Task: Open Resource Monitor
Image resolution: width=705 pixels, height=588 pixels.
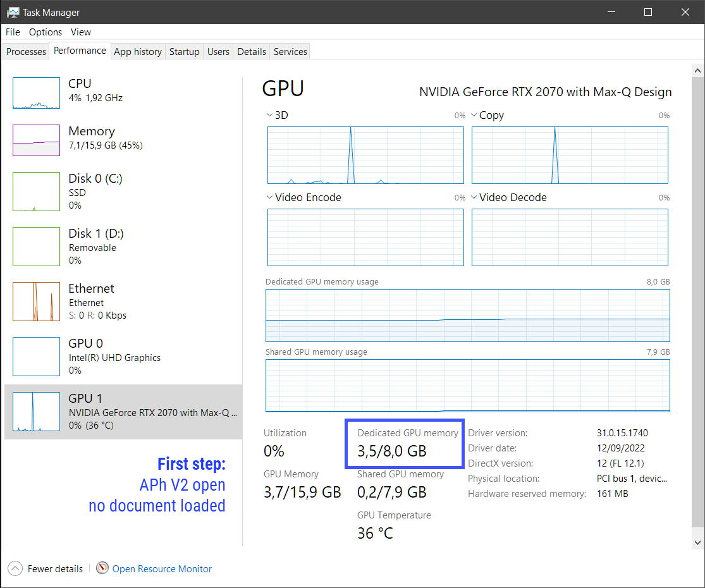Action: 162,568
